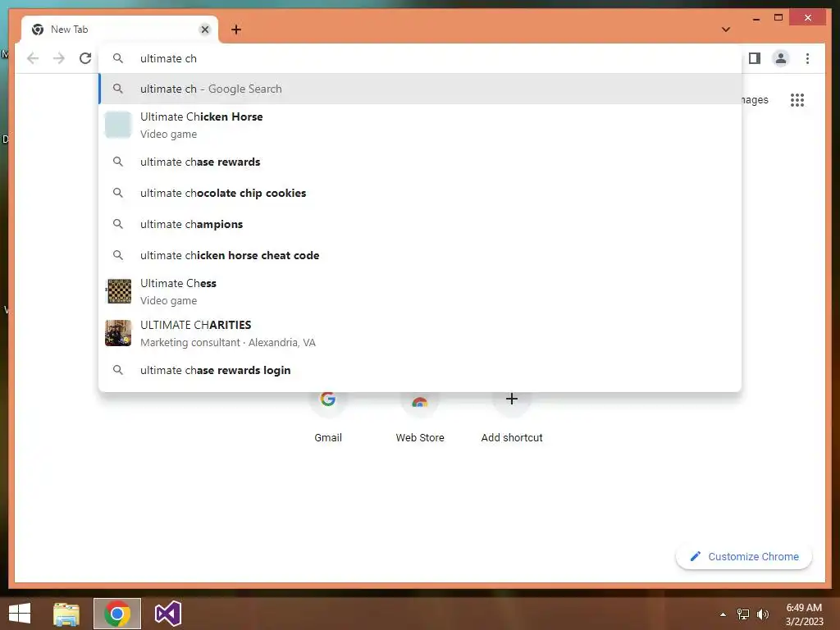This screenshot has width=840, height=630.
Task: Go back using the back arrow
Action: (33, 58)
